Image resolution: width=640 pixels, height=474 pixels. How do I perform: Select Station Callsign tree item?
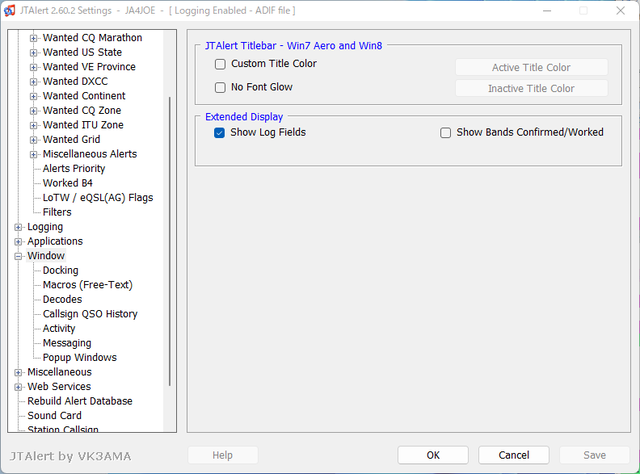click(x=63, y=429)
